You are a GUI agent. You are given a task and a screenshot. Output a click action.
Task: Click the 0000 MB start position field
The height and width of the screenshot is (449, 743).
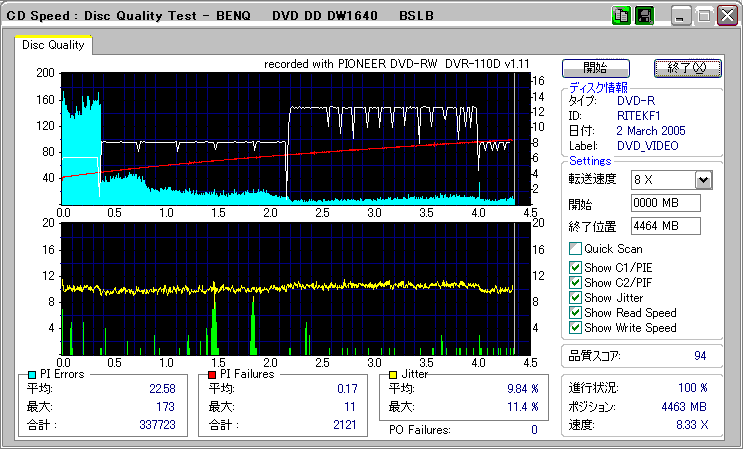pos(665,204)
